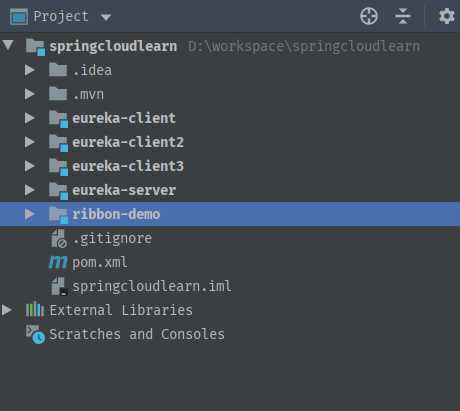The image size is (460, 411).
Task: Open the Project view dropdown arrow
Action: tap(106, 17)
